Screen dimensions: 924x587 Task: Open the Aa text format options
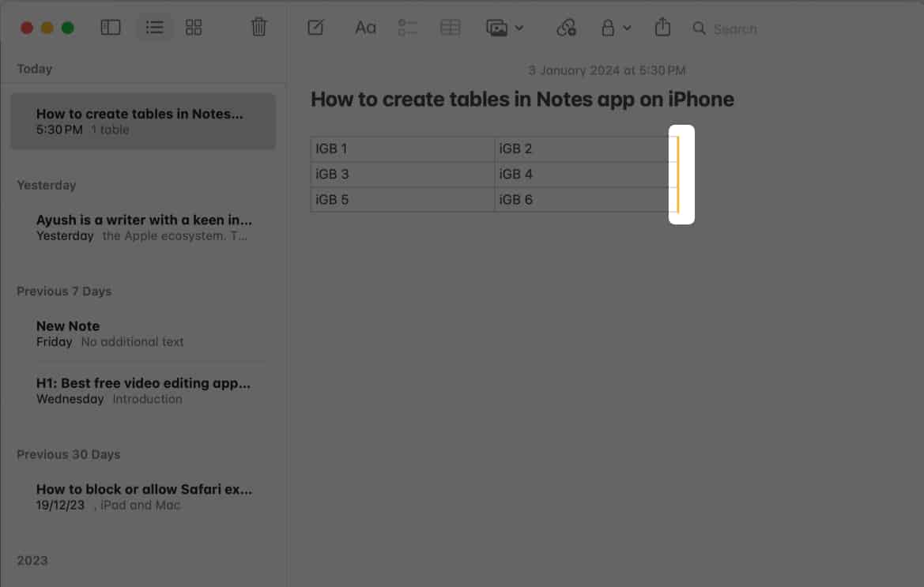(x=365, y=28)
